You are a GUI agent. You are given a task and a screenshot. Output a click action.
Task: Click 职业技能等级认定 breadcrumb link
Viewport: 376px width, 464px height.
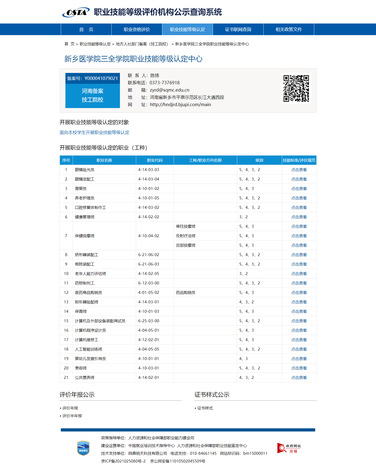tap(95, 44)
